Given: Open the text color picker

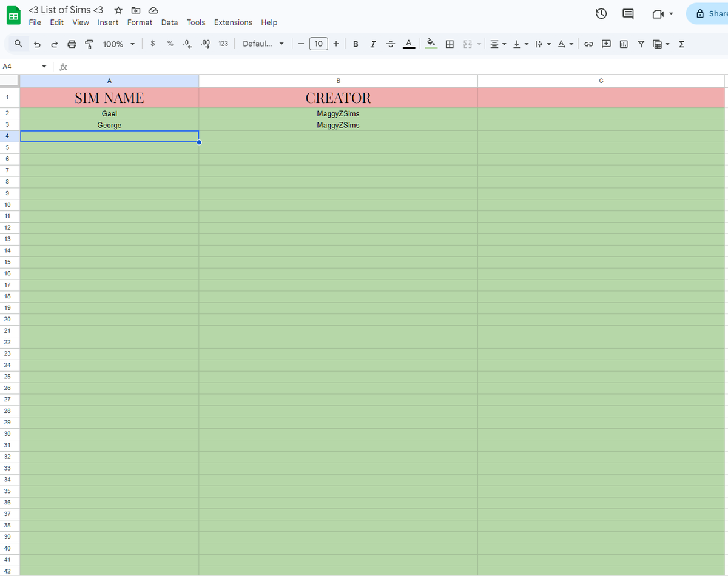Looking at the screenshot, I should [409, 44].
